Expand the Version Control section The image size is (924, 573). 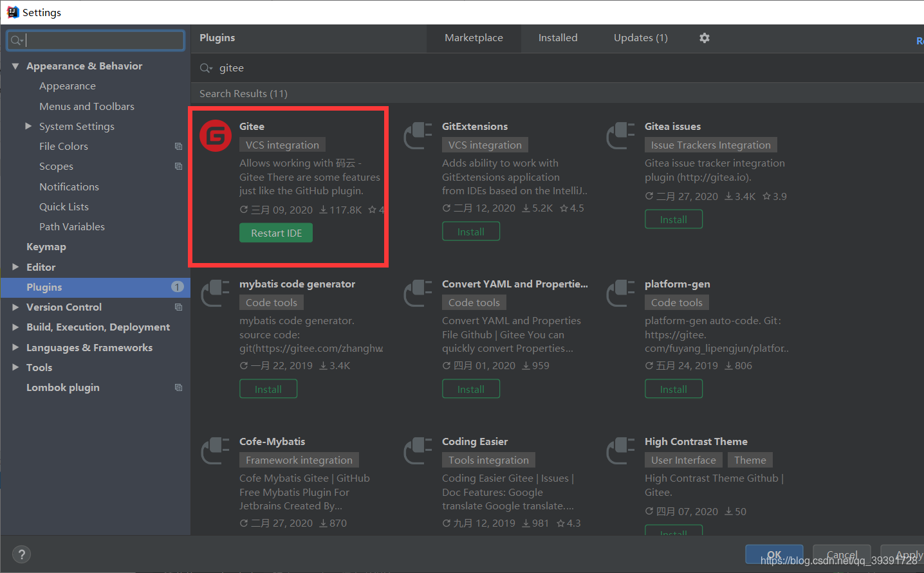tap(15, 307)
